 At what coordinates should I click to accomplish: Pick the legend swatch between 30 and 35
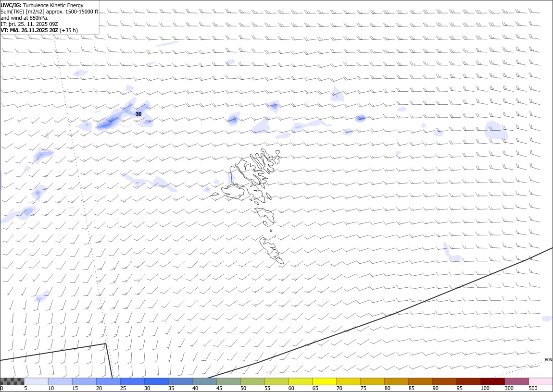tap(156, 381)
